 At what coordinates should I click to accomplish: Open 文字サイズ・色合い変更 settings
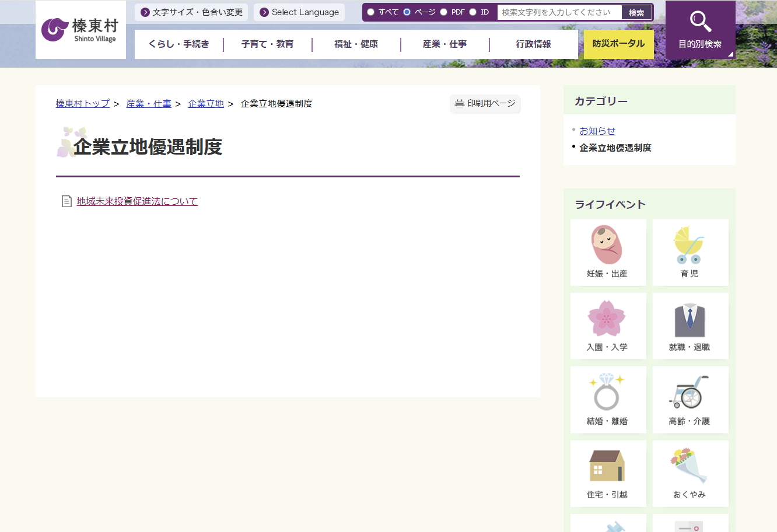click(191, 12)
